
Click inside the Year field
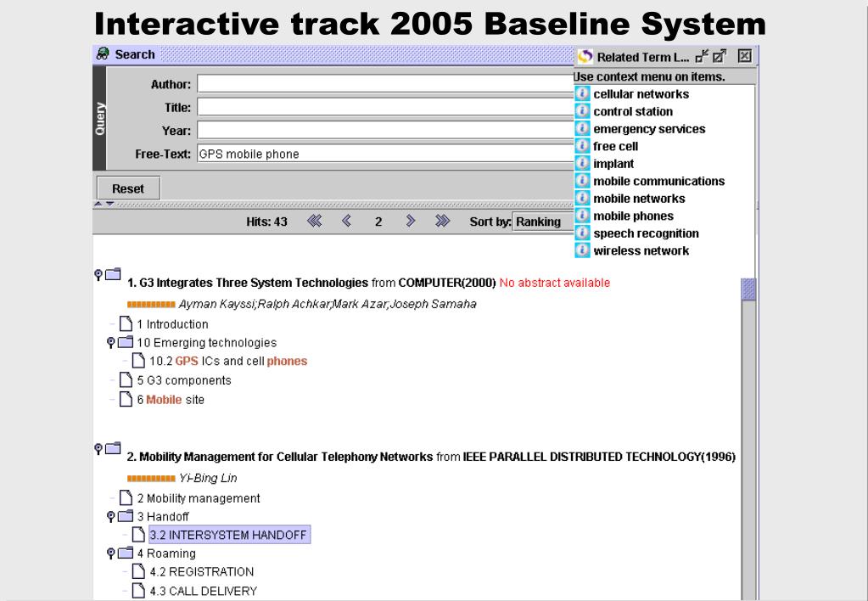point(385,130)
